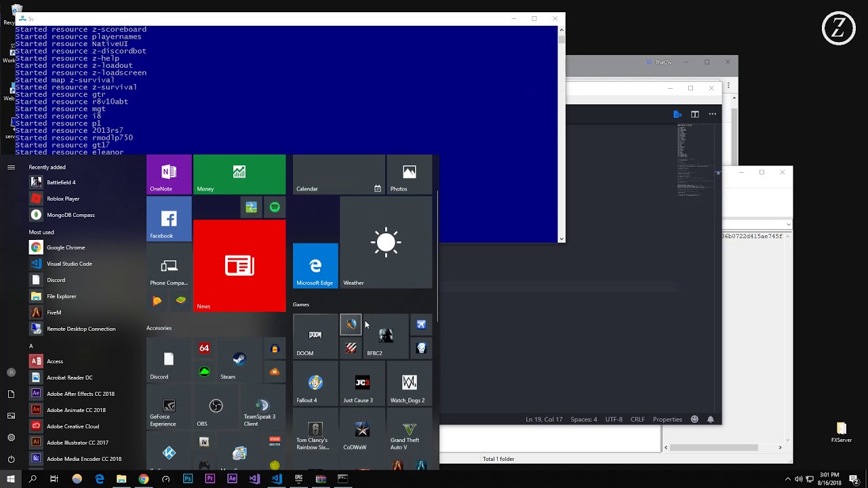Open Battlefield 4 from Recently added

pyautogui.click(x=85, y=182)
